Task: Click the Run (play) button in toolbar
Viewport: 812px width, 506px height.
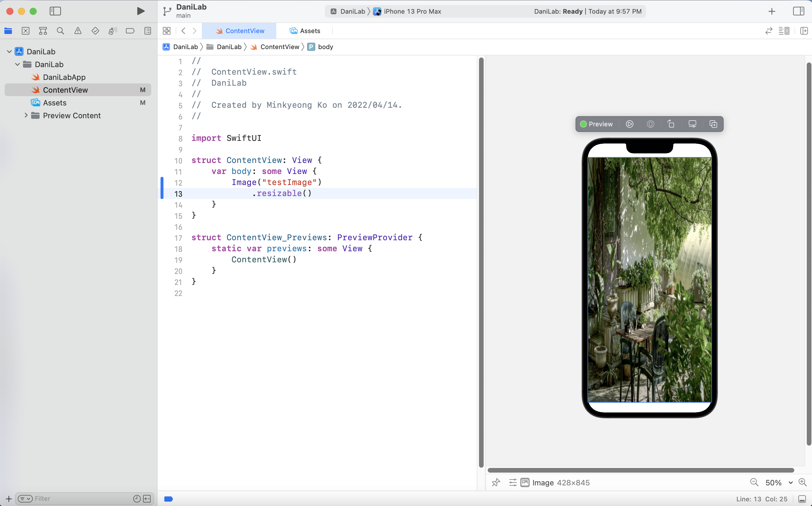Action: pyautogui.click(x=141, y=11)
